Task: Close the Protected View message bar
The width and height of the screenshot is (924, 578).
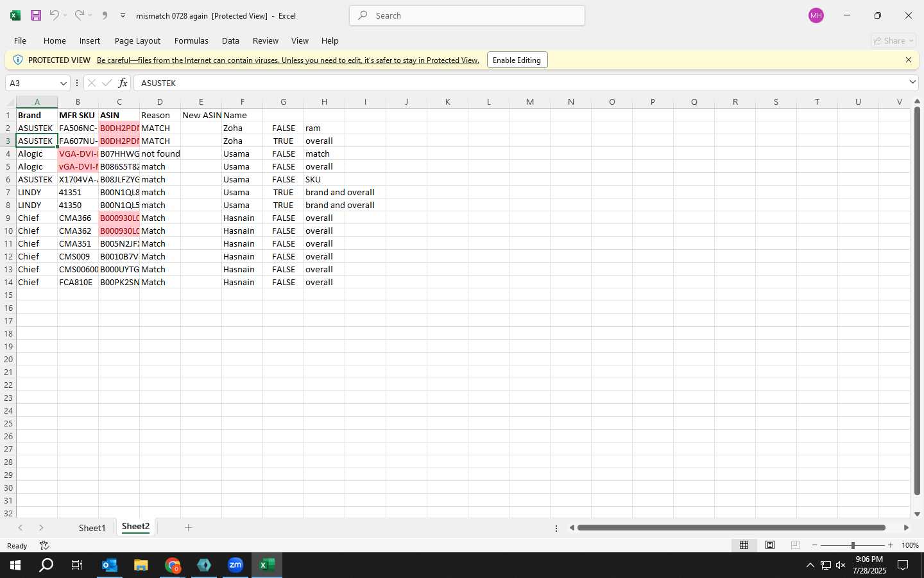Action: coord(909,60)
